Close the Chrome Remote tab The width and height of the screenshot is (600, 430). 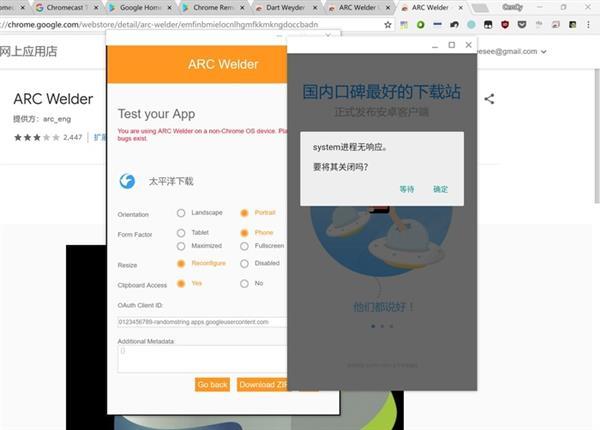click(x=242, y=8)
